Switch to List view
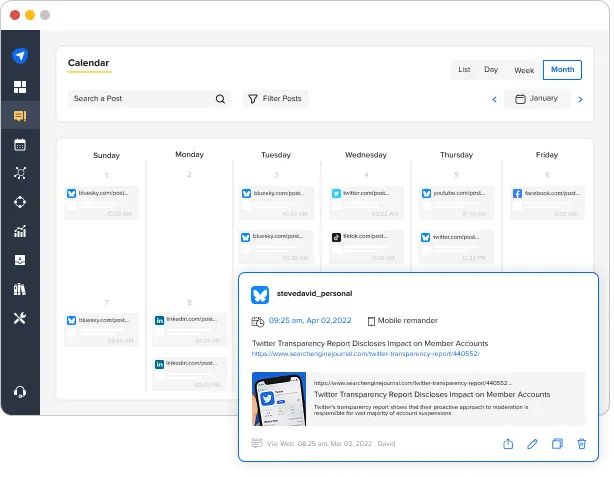This screenshot has height=477, width=614. [464, 70]
